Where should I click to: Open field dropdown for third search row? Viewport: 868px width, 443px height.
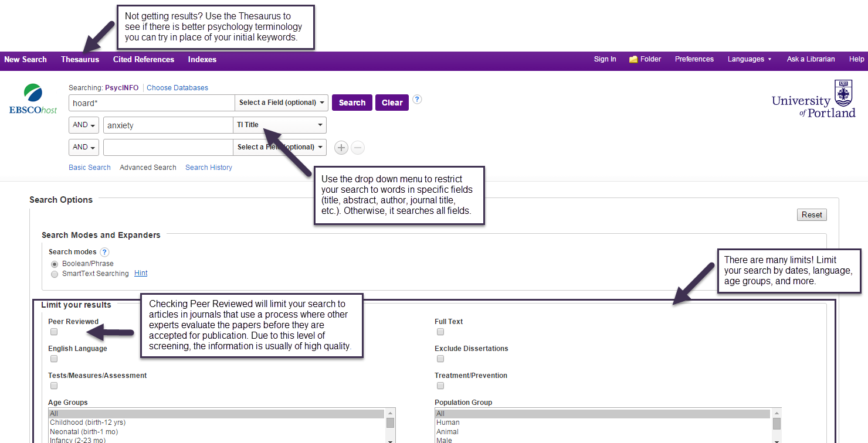[280, 147]
